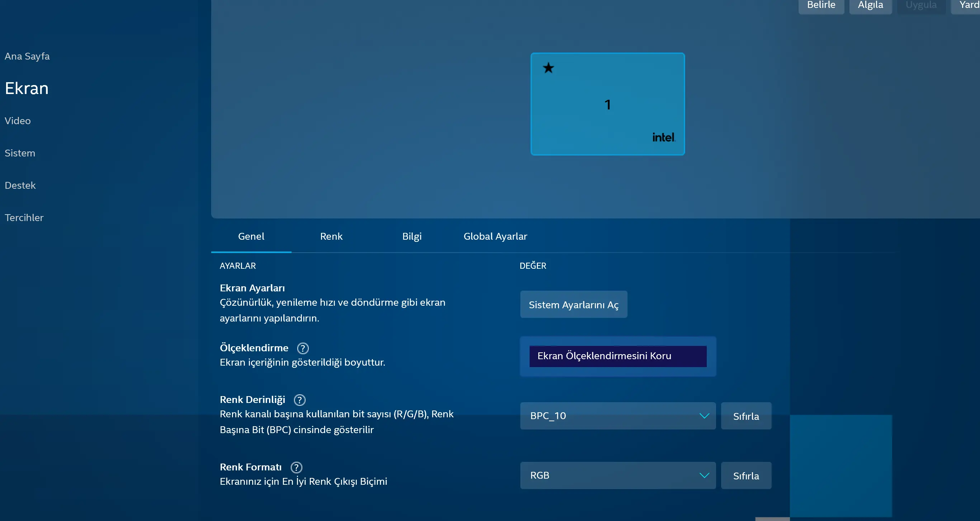Switch to the Genel tab

click(251, 236)
